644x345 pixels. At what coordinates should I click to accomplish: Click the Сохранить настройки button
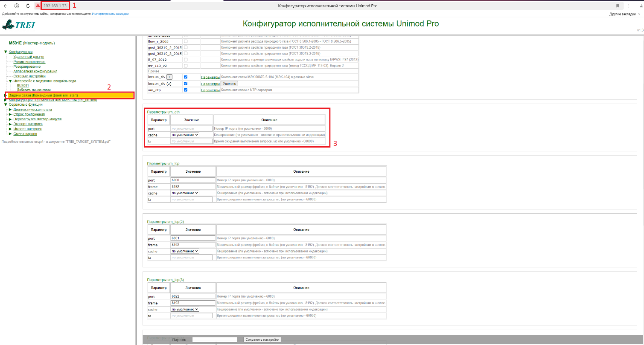[x=262, y=339]
